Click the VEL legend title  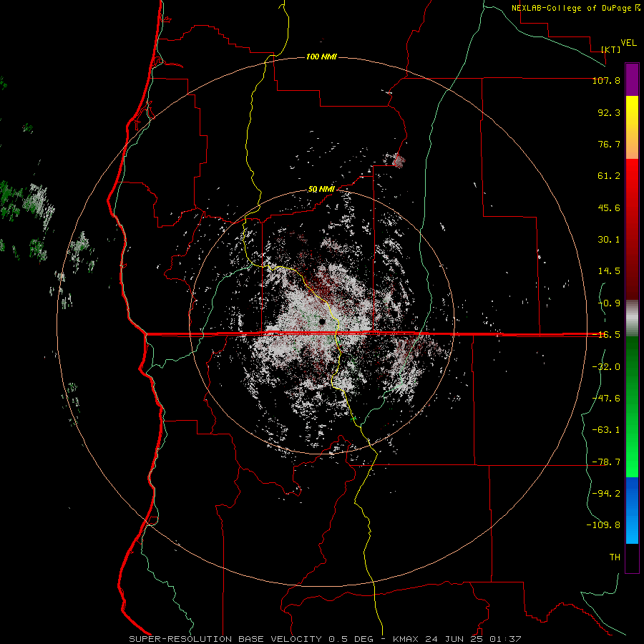click(628, 43)
